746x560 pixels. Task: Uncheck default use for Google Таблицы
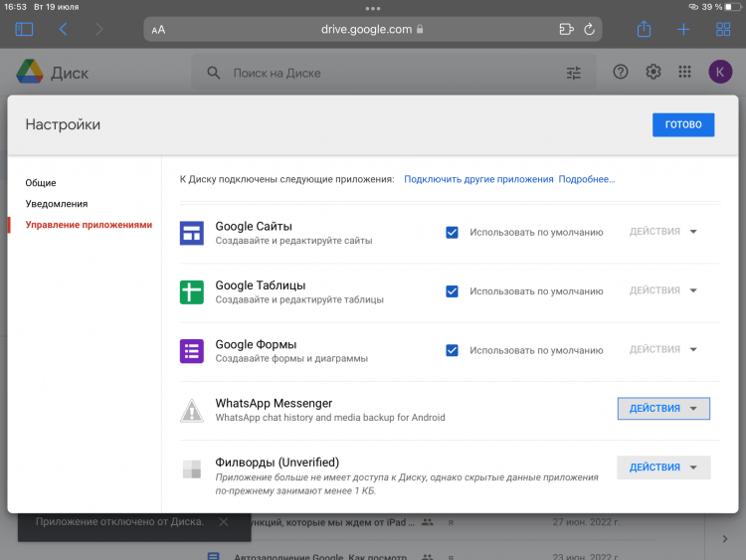point(452,291)
